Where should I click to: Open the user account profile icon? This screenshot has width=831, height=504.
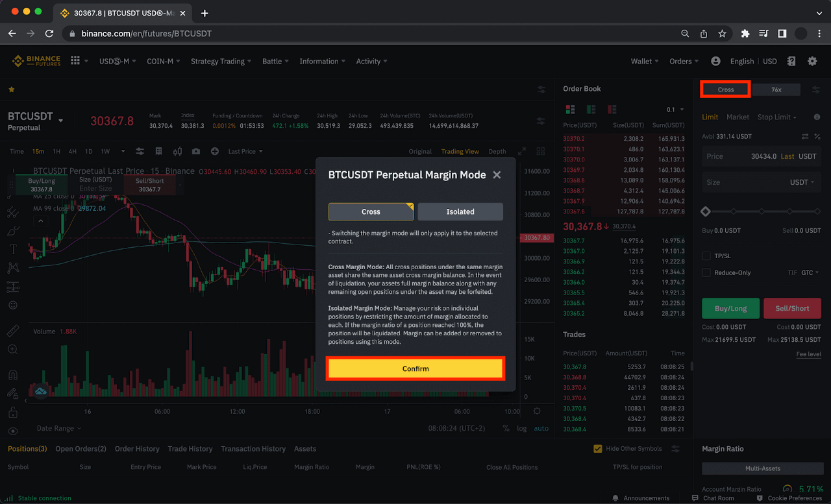click(715, 61)
